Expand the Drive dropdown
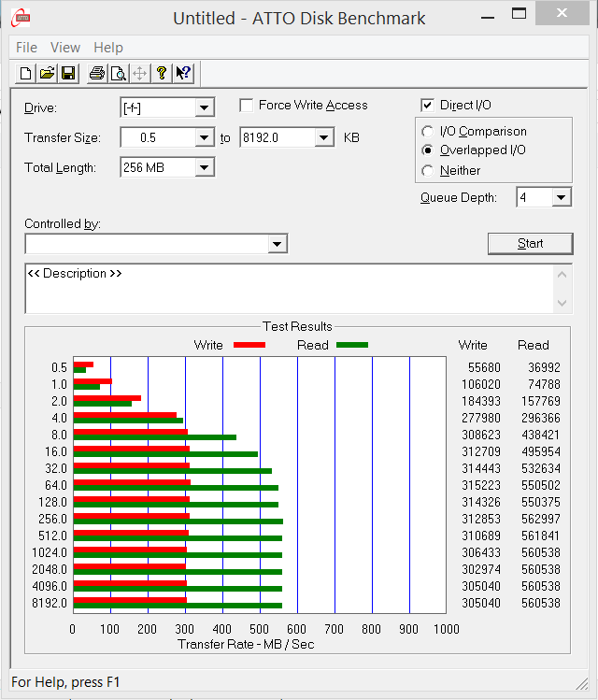598x700 pixels. tap(204, 107)
